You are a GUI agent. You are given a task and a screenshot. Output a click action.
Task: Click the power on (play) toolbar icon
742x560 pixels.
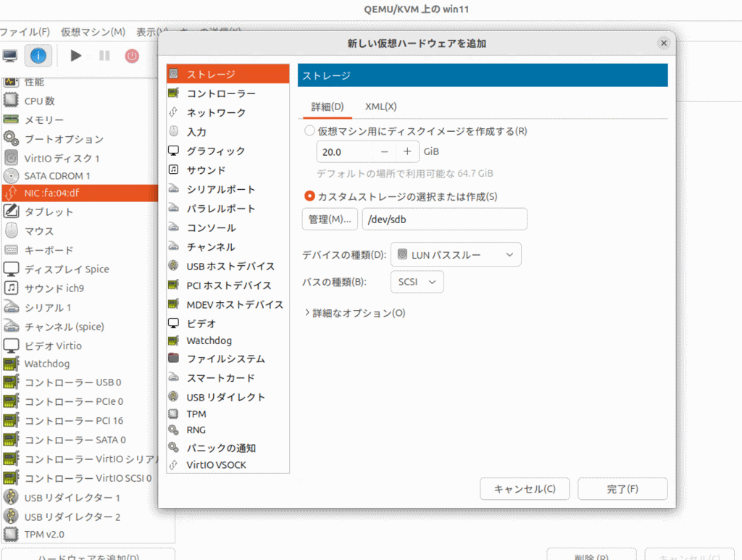pos(76,56)
